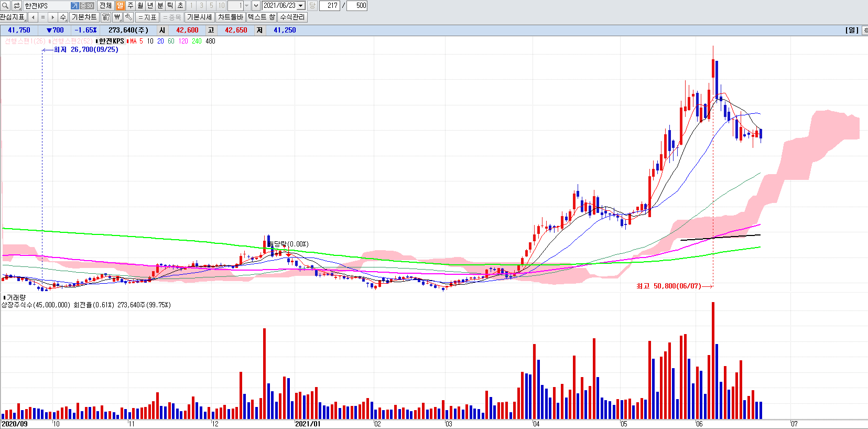The image size is (868, 429).
Task: Click the MA 20 blue legend entry
Action: [160, 41]
